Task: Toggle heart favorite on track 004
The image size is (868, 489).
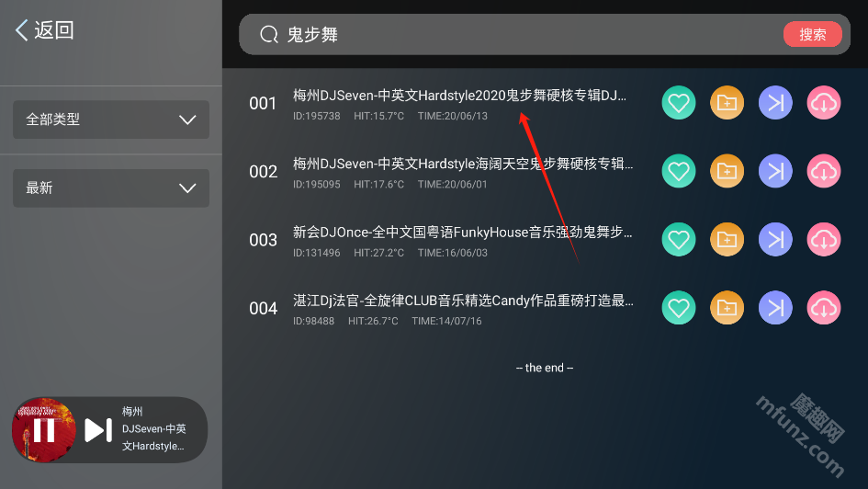Action: pos(678,308)
